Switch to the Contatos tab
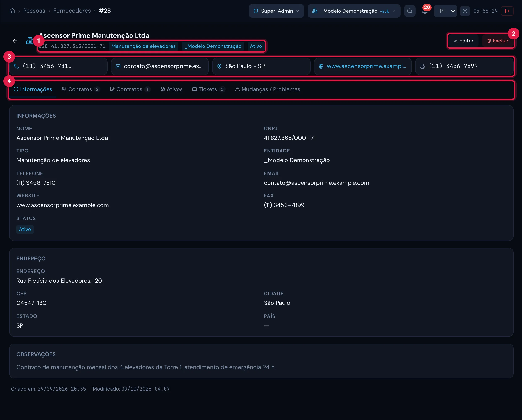 [81, 89]
